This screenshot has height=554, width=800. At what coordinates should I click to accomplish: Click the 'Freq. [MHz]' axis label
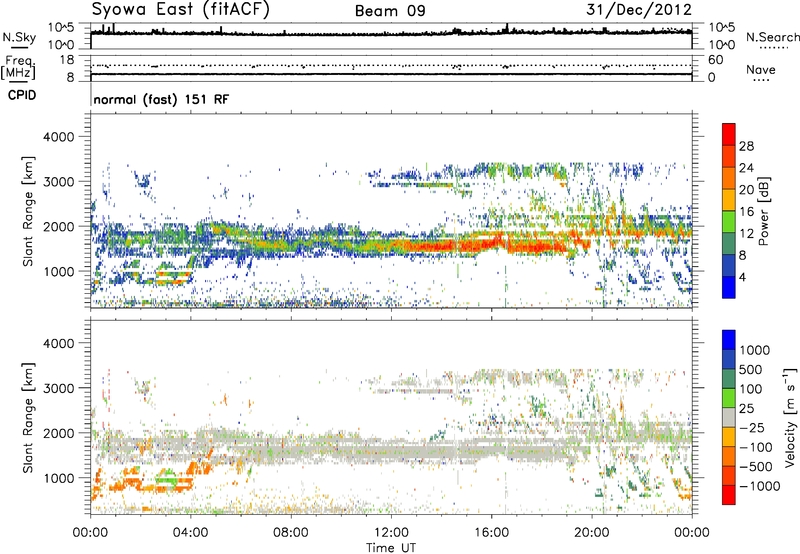[x=18, y=68]
